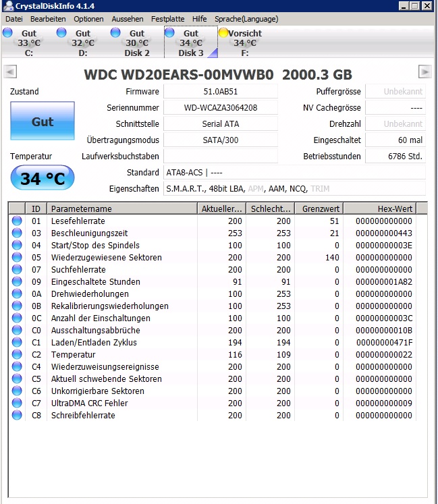Screen dimensions: 438x504
Task: Click status icon of Suchfehlerrate row
Action: tap(17, 269)
